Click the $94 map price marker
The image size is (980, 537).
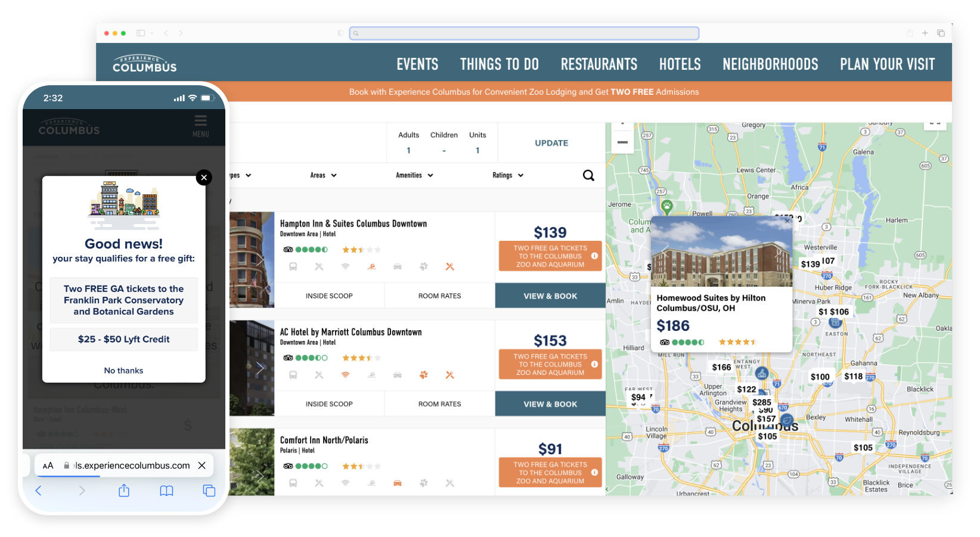[x=638, y=397]
